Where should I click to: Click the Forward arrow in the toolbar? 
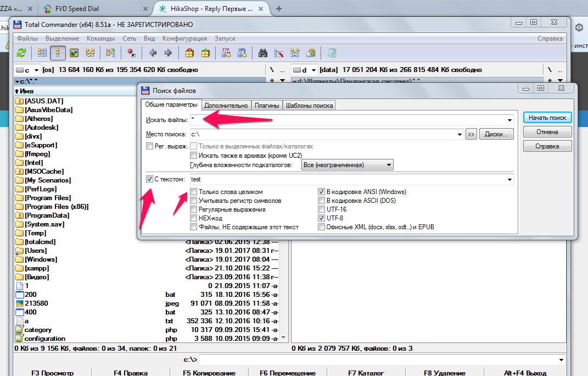click(168, 53)
